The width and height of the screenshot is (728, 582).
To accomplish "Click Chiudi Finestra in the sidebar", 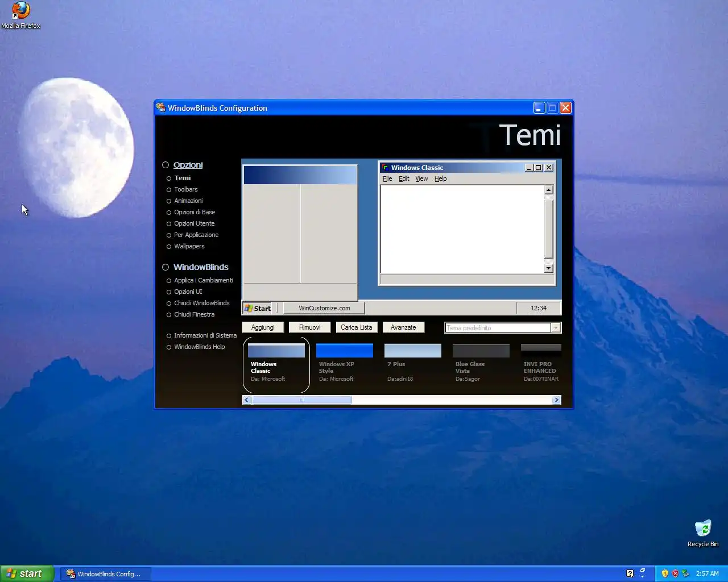I will tap(195, 314).
